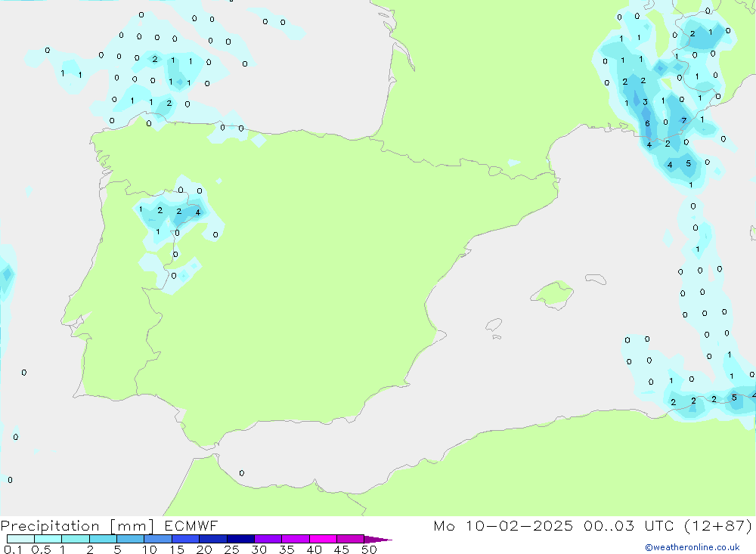Click the '(12+87)' forecast offset text
The image size is (756, 554).
pos(718,525)
